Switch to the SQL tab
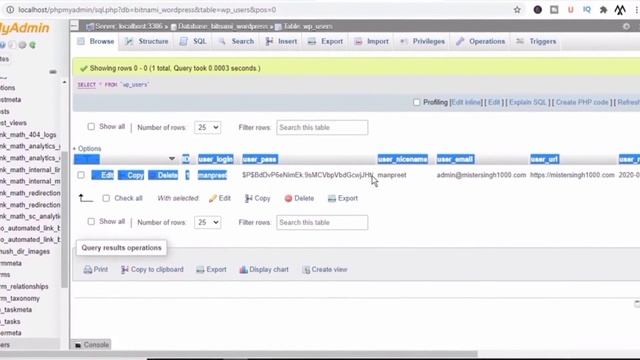The height and width of the screenshot is (360, 640). click(x=193, y=41)
